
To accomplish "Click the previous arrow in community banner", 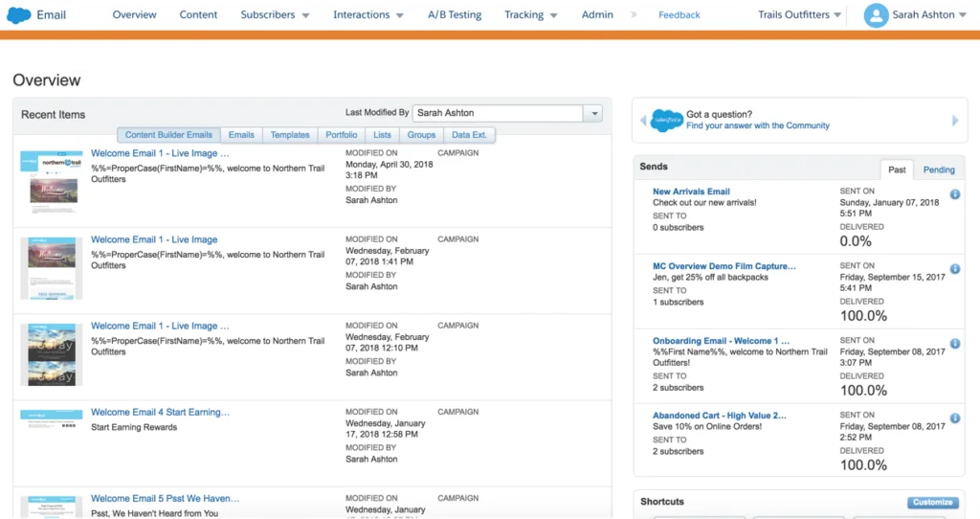I will pyautogui.click(x=643, y=121).
